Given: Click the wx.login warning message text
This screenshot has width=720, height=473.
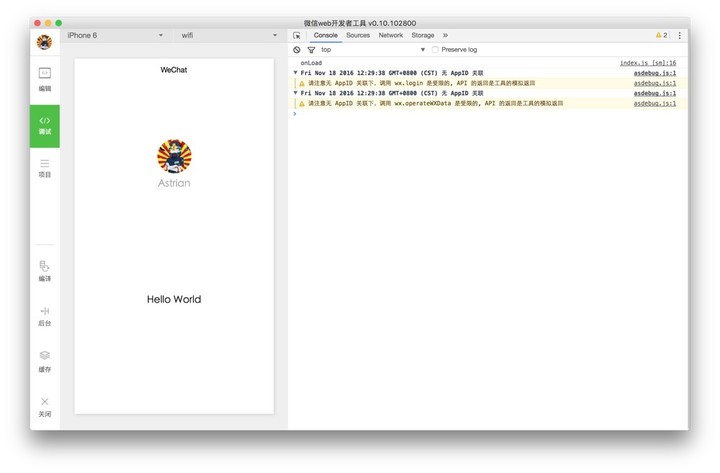Looking at the screenshot, I should pyautogui.click(x=421, y=83).
